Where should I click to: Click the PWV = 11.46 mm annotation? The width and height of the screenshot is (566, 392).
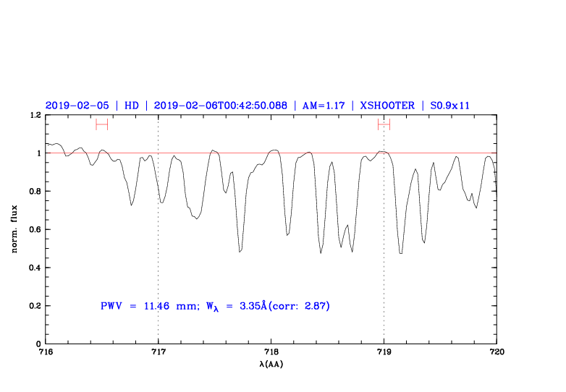[148, 306]
